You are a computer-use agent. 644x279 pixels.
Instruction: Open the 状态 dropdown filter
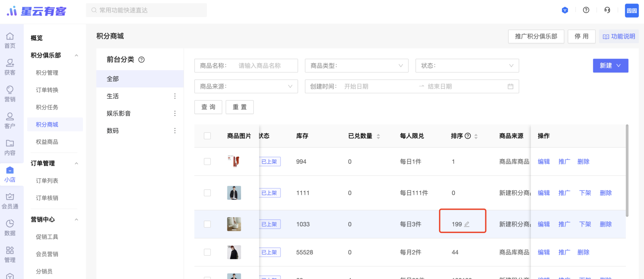467,65
